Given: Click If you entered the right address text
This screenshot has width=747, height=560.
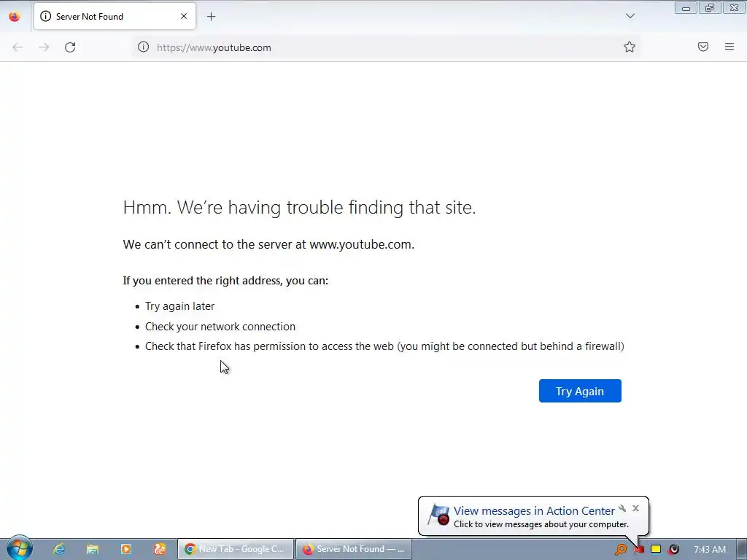Looking at the screenshot, I should 225,281.
